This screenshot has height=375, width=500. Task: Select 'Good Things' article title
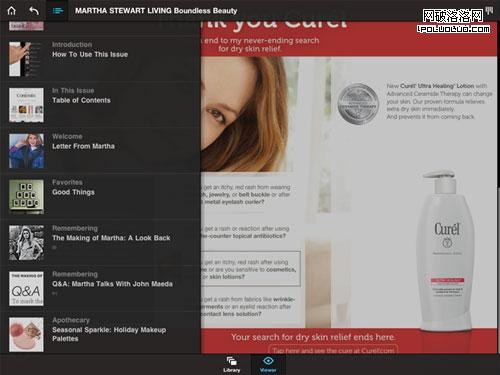pos(73,192)
